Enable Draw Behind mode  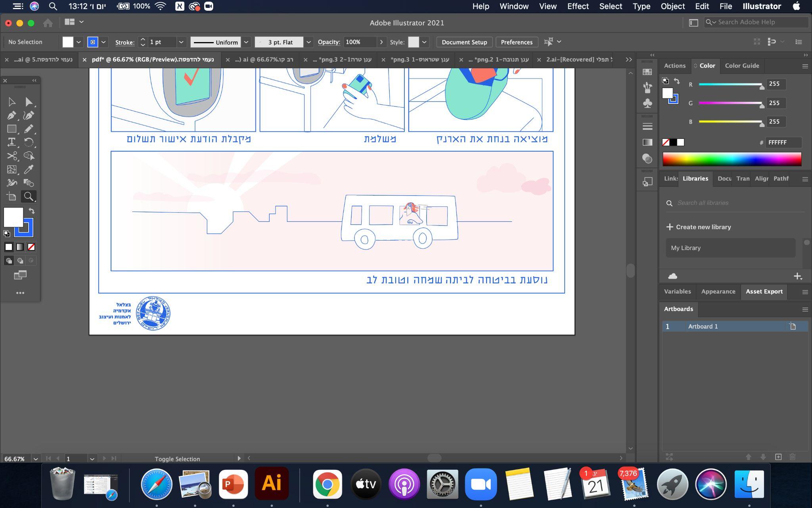coord(20,261)
